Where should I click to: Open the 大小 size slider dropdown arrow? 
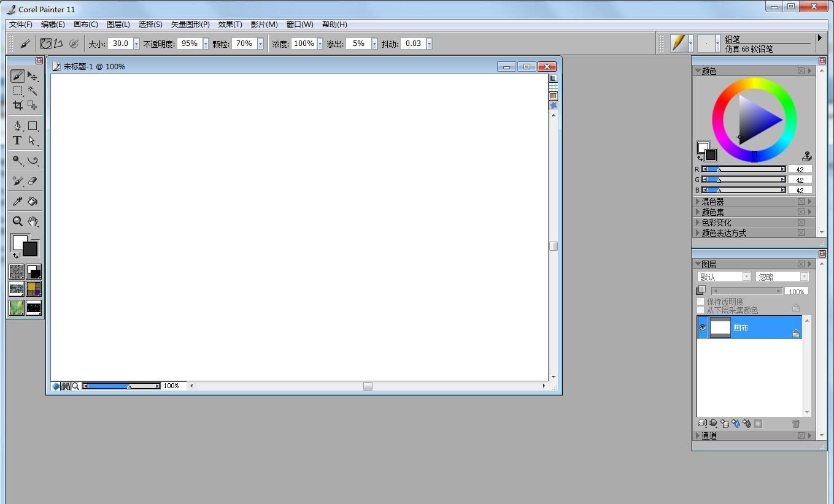136,44
